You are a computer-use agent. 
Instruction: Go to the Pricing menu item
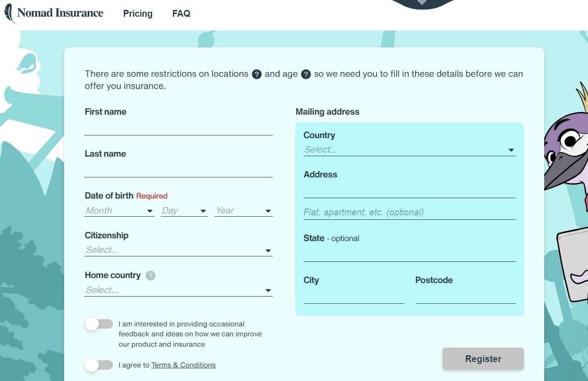point(138,14)
